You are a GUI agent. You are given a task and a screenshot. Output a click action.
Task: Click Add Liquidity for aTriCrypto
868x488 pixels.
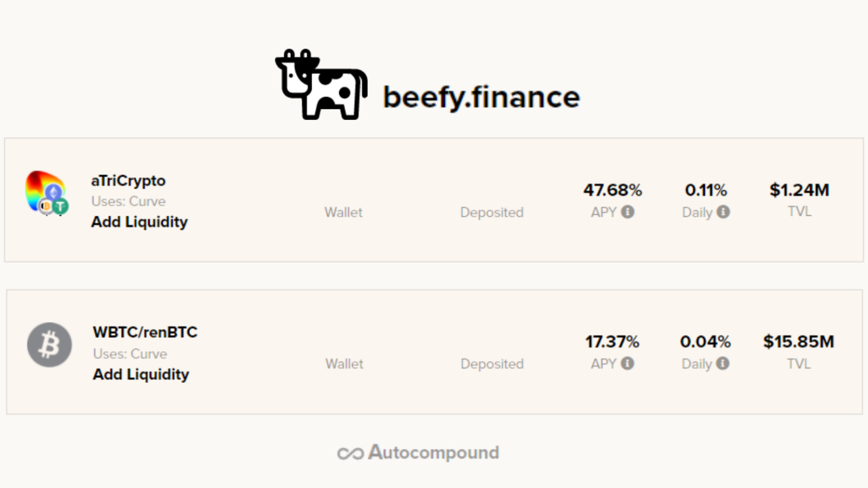tap(139, 222)
